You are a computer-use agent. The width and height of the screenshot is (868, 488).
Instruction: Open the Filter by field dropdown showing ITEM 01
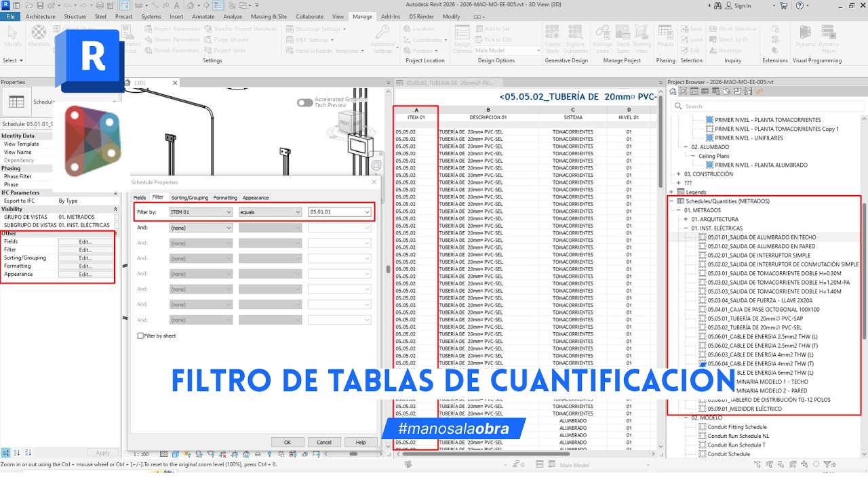(201, 211)
